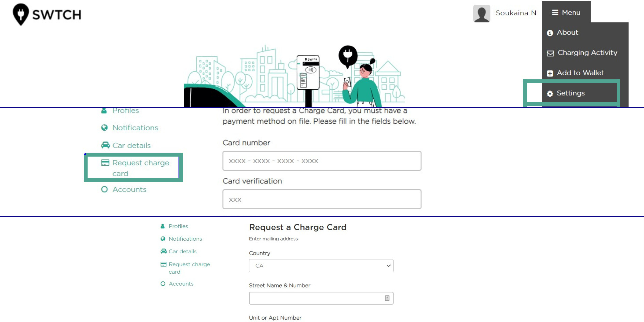Image resolution: width=644 pixels, height=322 pixels.
Task: Select highlighted Request charge card link
Action: click(x=141, y=168)
